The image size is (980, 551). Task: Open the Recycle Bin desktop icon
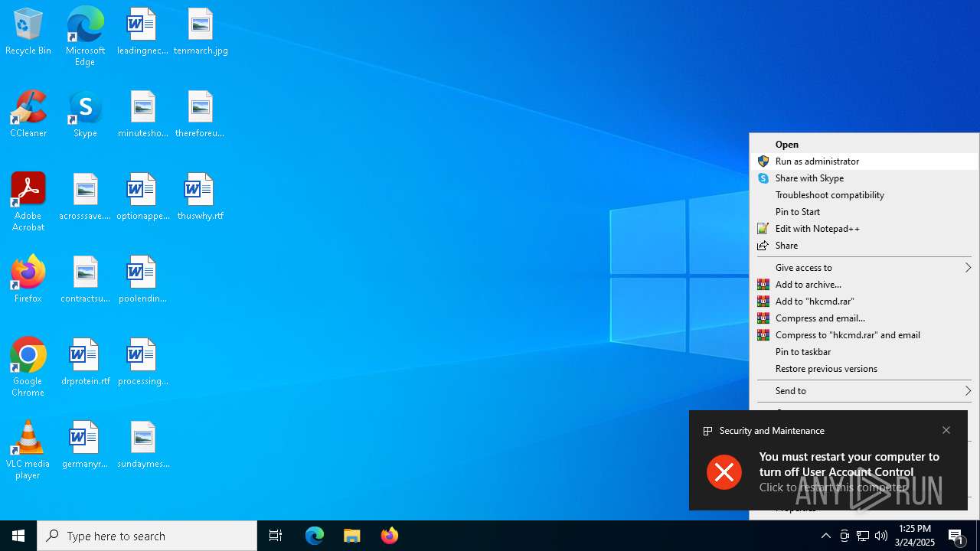[28, 32]
